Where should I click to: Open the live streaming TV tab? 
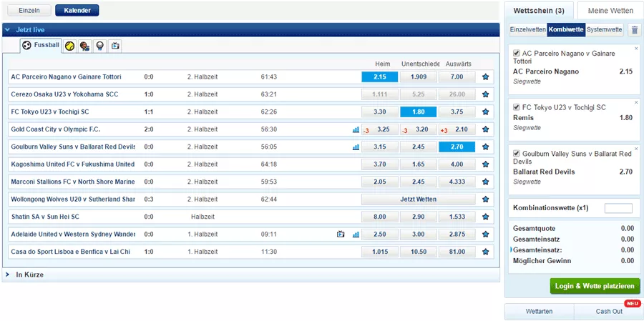click(115, 46)
